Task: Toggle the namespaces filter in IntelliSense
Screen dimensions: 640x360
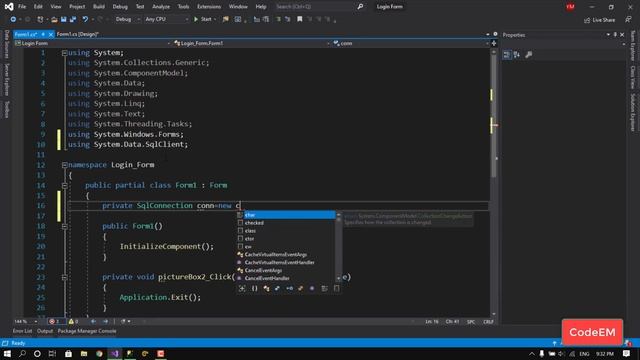Action: click(254, 289)
